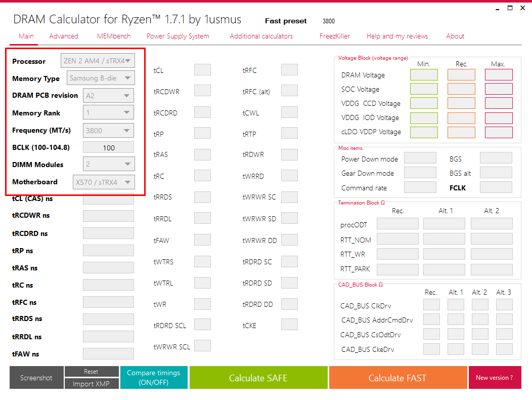
Task: Click RTT_PARK Alt. 2 field
Action: click(492, 270)
